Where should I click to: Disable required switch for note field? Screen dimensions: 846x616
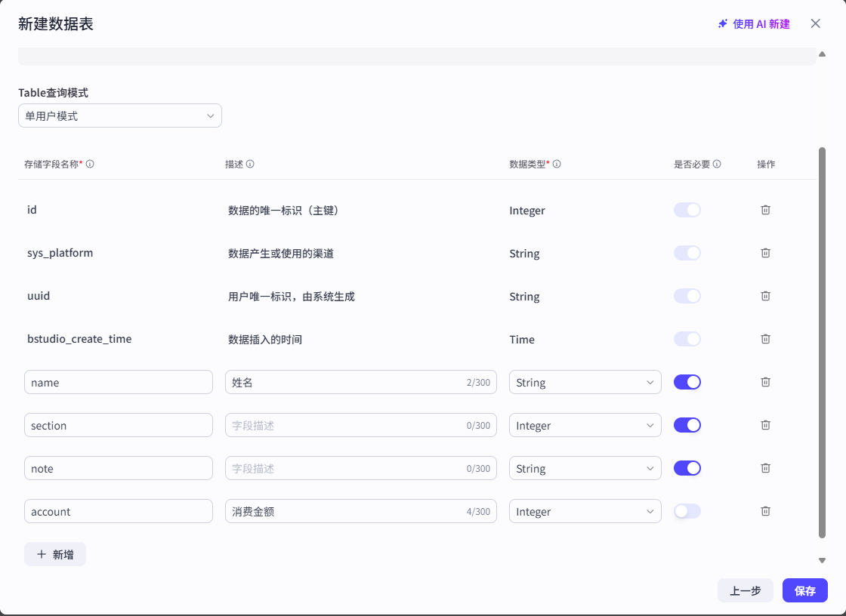[687, 468]
